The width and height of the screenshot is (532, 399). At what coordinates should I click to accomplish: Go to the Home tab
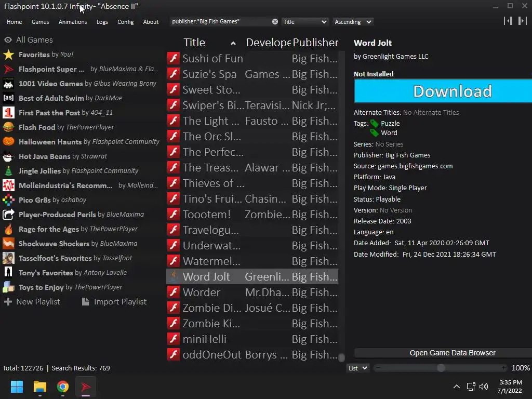tap(14, 22)
